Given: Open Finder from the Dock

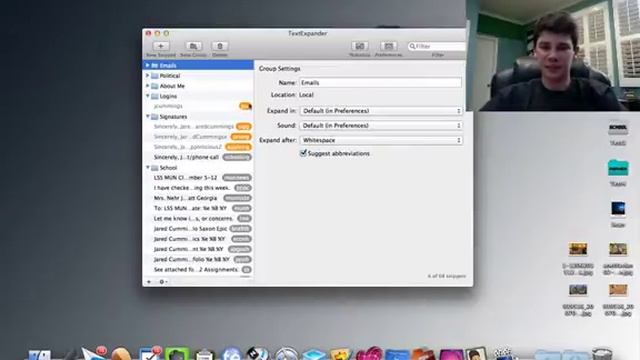Looking at the screenshot, I should (40, 354).
